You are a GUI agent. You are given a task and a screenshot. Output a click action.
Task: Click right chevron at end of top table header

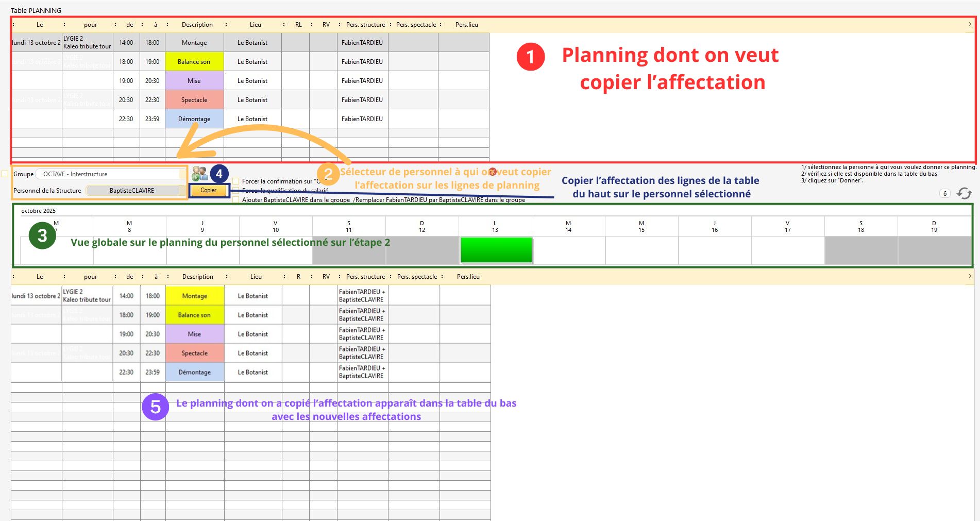point(969,24)
